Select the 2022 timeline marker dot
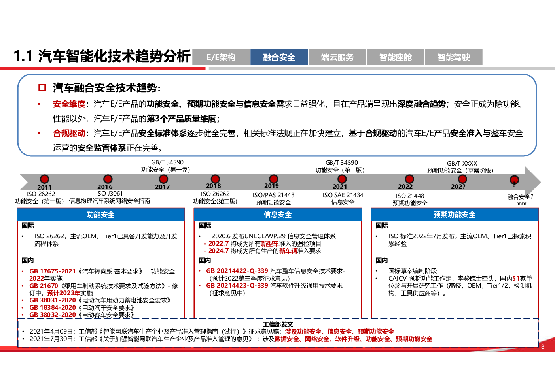 click(x=409, y=179)
